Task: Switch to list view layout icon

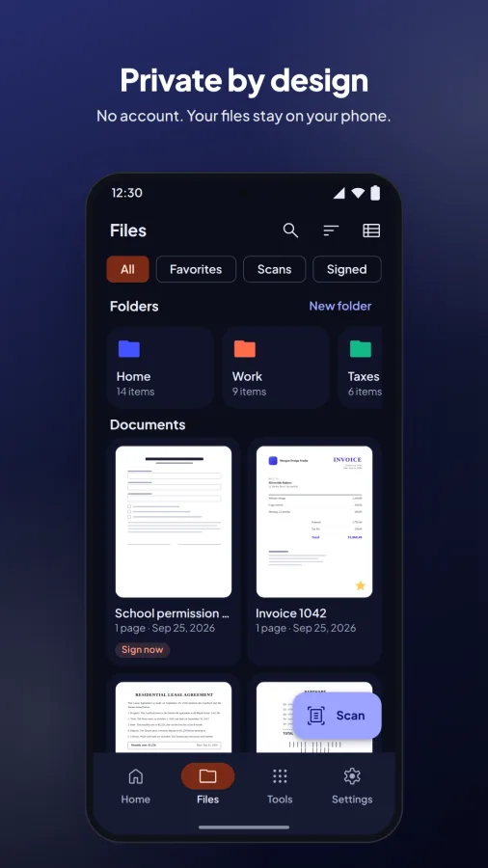Action: (x=371, y=231)
